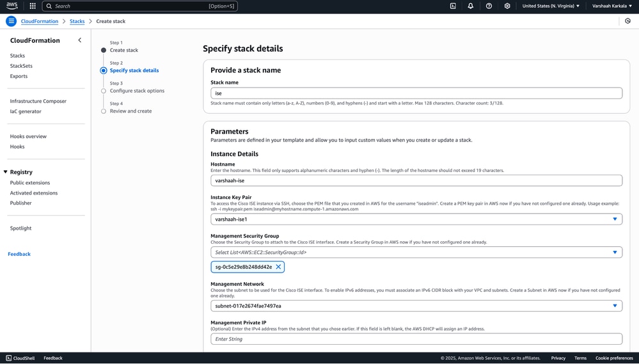Click the Feedback link in the sidebar
The image size is (639, 364).
pyautogui.click(x=19, y=254)
